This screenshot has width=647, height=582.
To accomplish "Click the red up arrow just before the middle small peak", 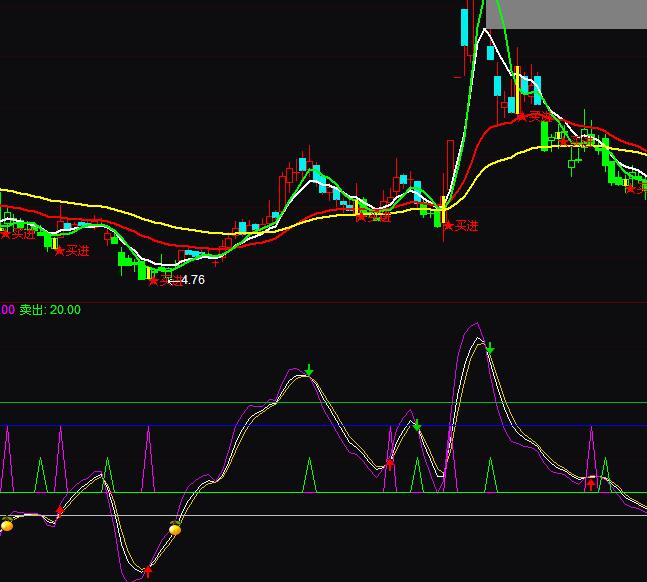I will pos(390,462).
